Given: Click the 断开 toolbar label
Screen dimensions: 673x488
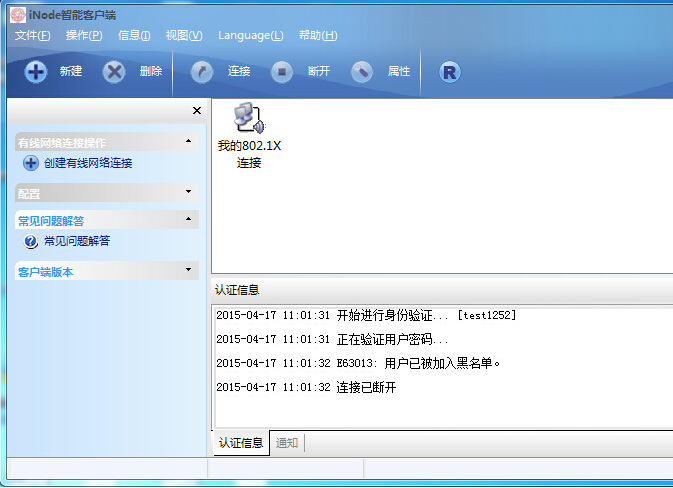Looking at the screenshot, I should point(319,71).
